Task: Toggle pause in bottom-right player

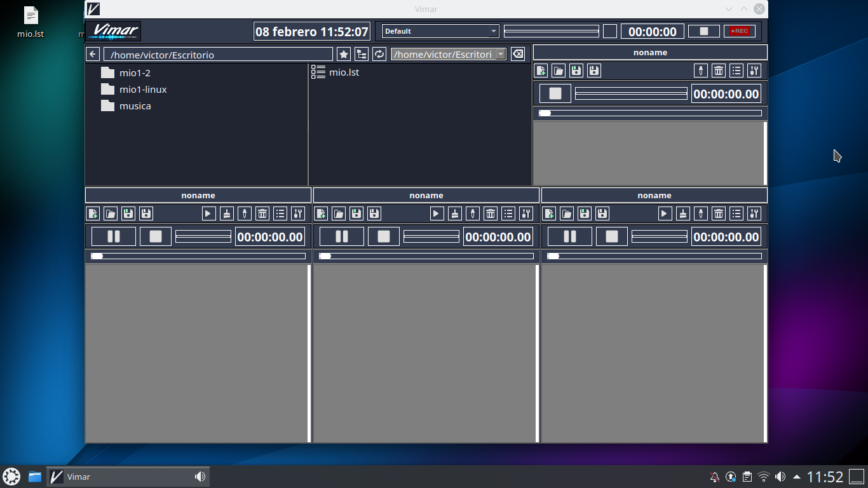Action: (570, 236)
